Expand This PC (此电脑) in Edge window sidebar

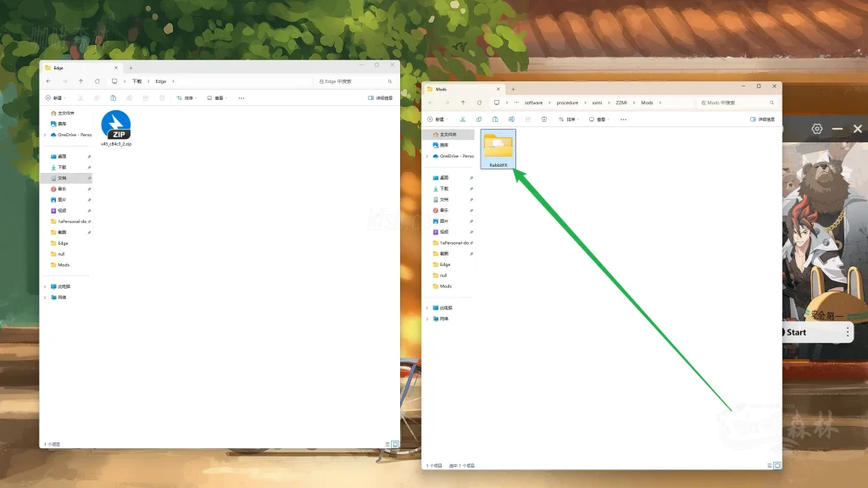pyautogui.click(x=46, y=286)
